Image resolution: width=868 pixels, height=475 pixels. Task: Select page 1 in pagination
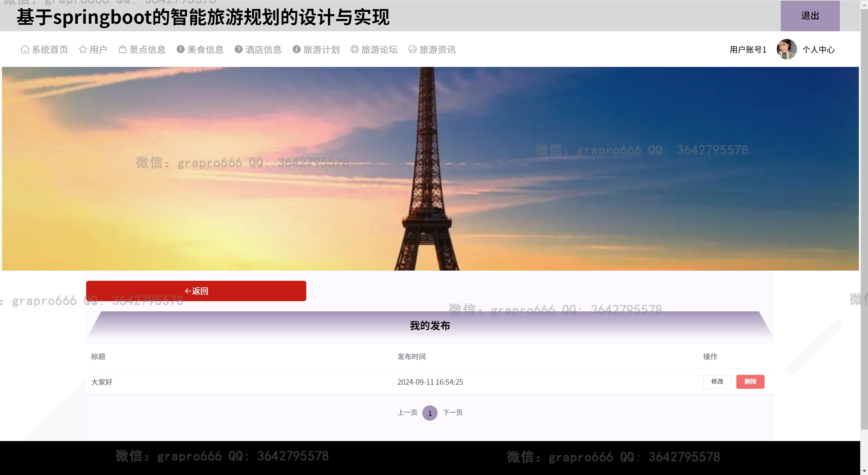[430, 413]
